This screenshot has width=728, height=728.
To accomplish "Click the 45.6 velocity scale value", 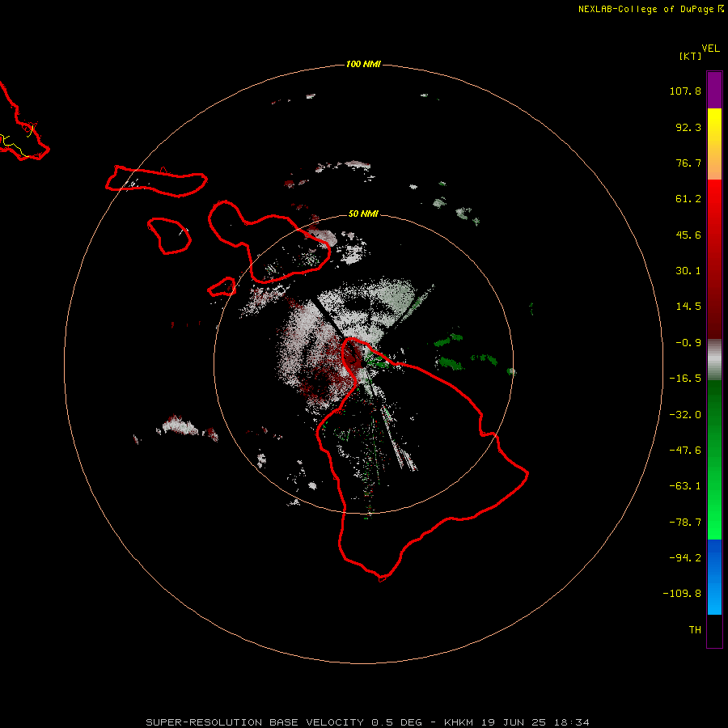I will pos(688,235).
